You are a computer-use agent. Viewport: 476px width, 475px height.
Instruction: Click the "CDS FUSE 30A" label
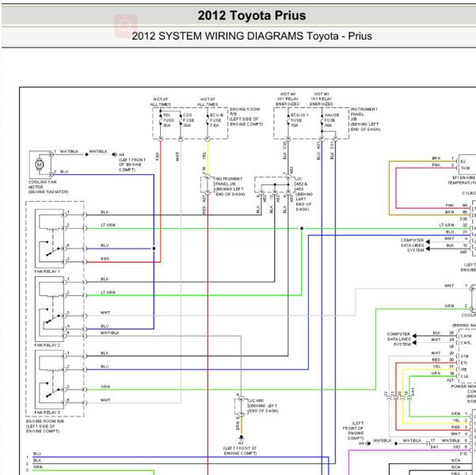point(187,120)
